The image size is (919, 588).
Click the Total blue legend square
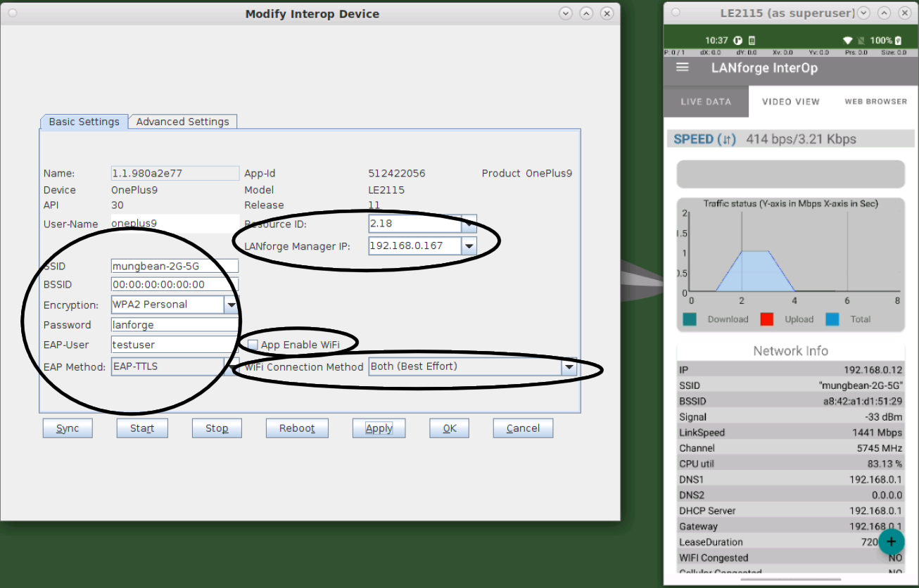coord(832,319)
